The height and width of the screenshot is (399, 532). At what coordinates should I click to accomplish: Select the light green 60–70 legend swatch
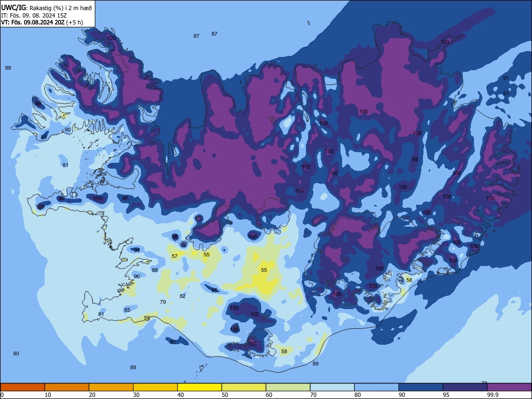pos(288,387)
